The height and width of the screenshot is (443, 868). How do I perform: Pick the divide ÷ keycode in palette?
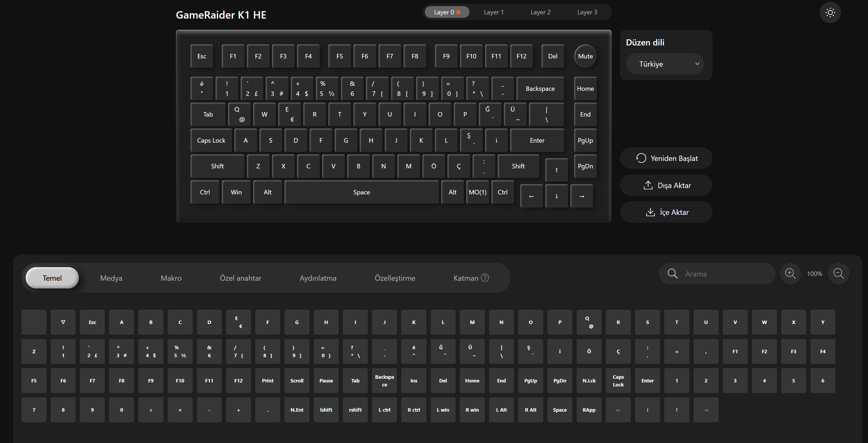coord(151,410)
